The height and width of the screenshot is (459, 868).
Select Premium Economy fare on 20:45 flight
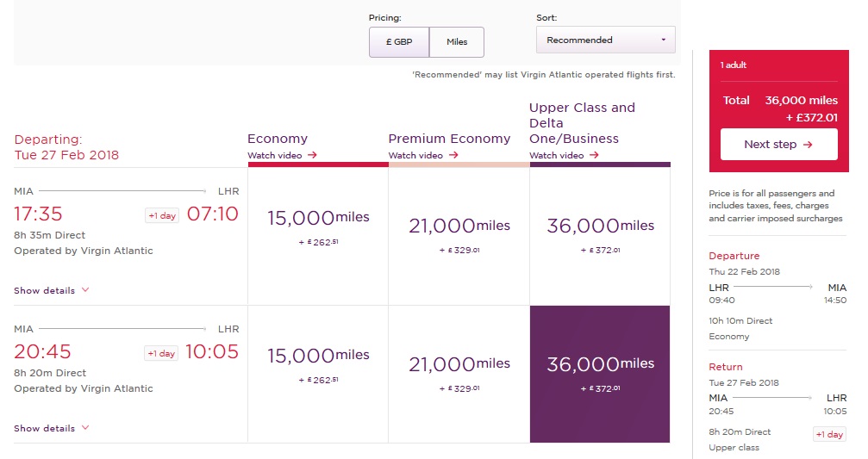coord(459,374)
